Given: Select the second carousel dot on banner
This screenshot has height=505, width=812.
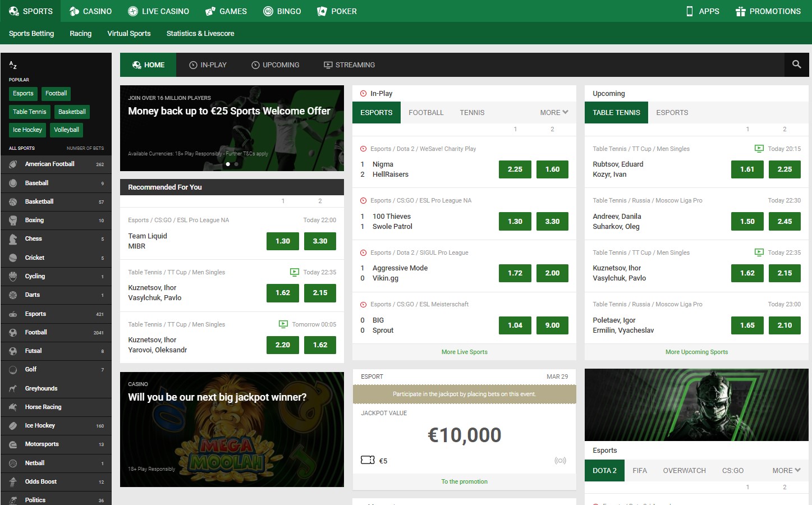Looking at the screenshot, I should point(236,164).
